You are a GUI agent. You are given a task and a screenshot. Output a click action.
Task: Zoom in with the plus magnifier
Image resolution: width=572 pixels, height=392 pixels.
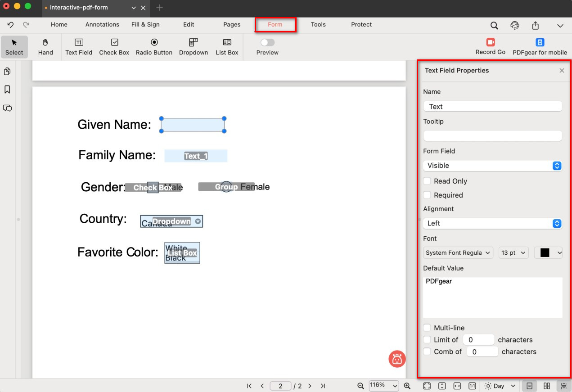pos(407,386)
